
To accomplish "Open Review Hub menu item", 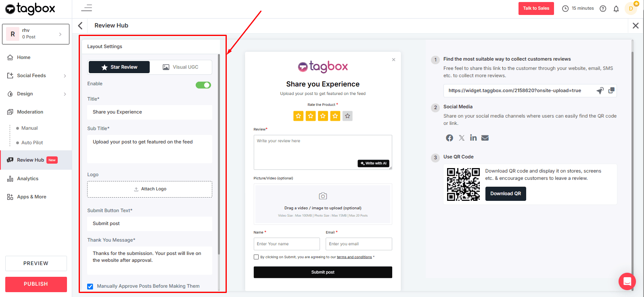I will coord(36,160).
